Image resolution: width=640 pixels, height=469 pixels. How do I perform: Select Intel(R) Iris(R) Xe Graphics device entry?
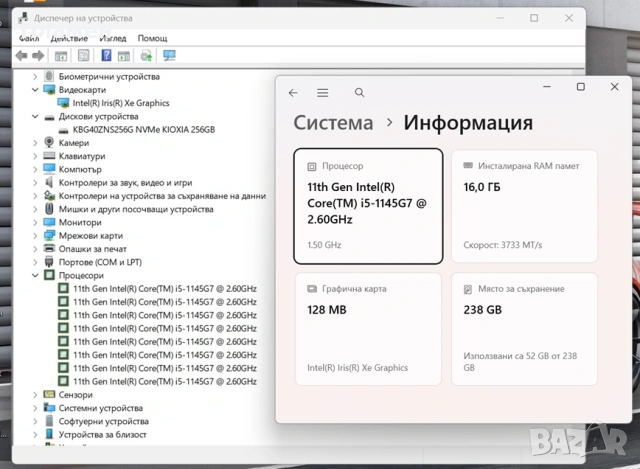(121, 103)
